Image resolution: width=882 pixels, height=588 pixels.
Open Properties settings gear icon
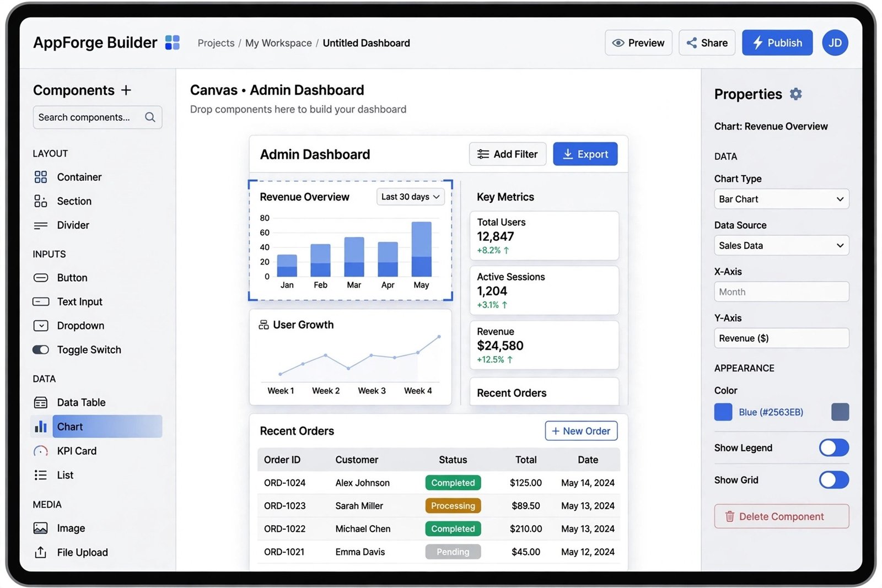coord(795,94)
